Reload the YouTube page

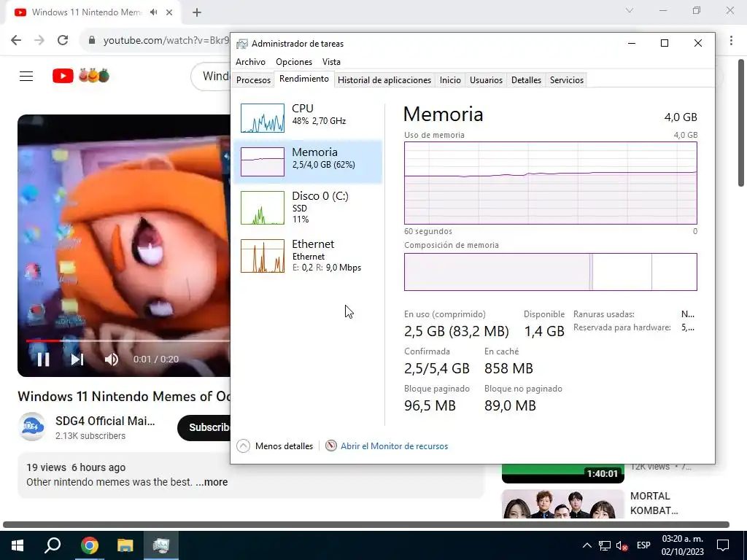tap(63, 40)
